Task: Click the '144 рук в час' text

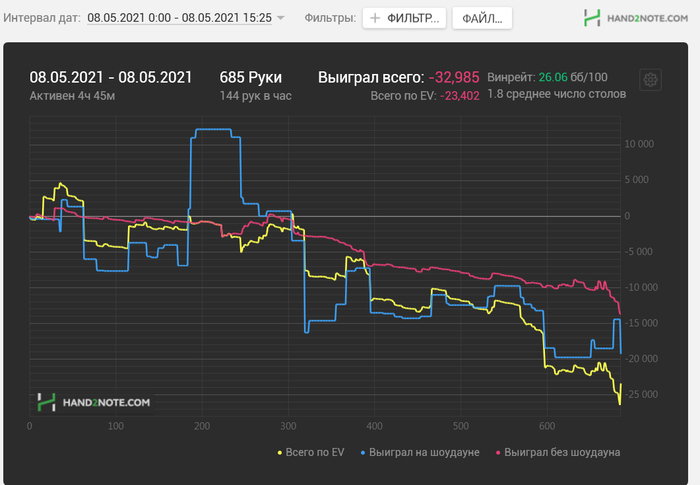Action: pyautogui.click(x=255, y=96)
